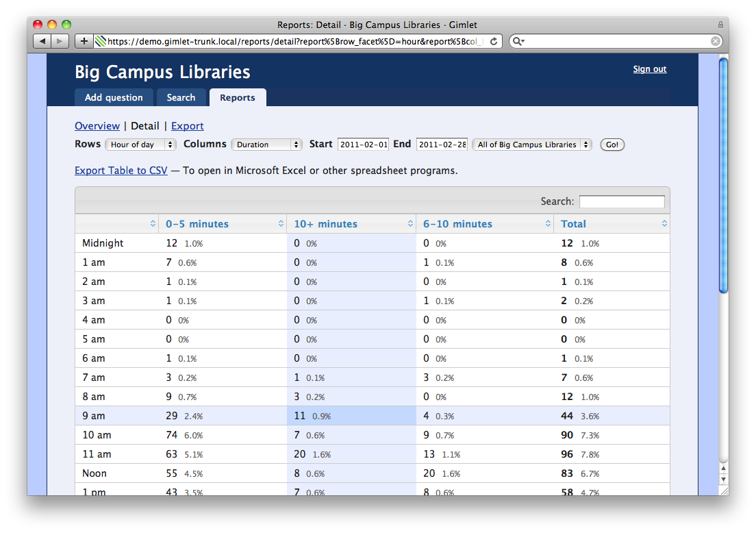
Task: Click the 2 am row label
Action: pyautogui.click(x=94, y=282)
